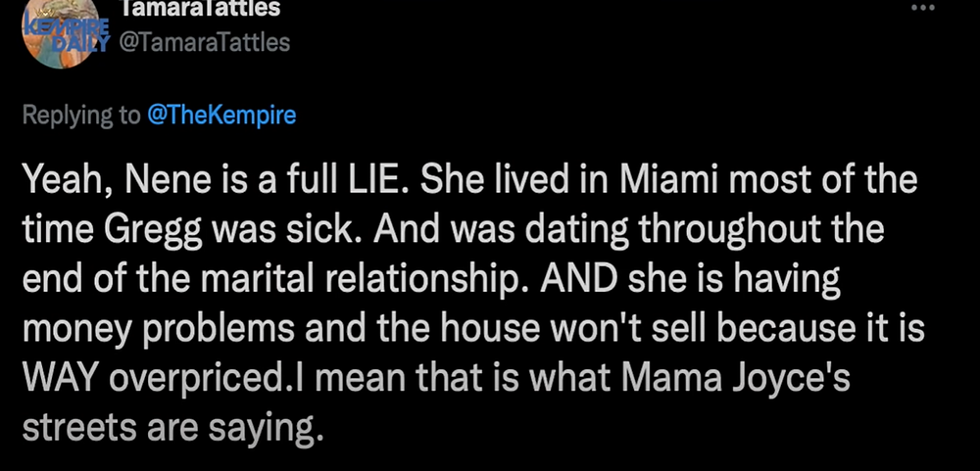
Task: Open the @TamaraTattles handle link
Action: tap(204, 42)
